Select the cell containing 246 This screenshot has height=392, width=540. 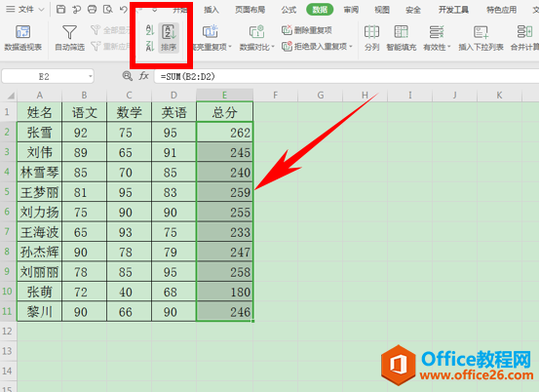(224, 312)
